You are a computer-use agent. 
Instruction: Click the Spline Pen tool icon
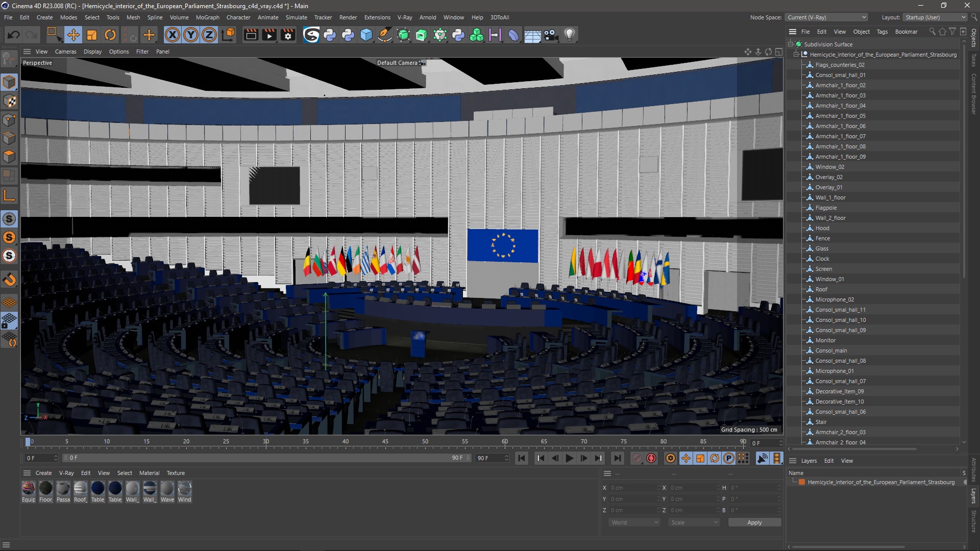(x=384, y=35)
